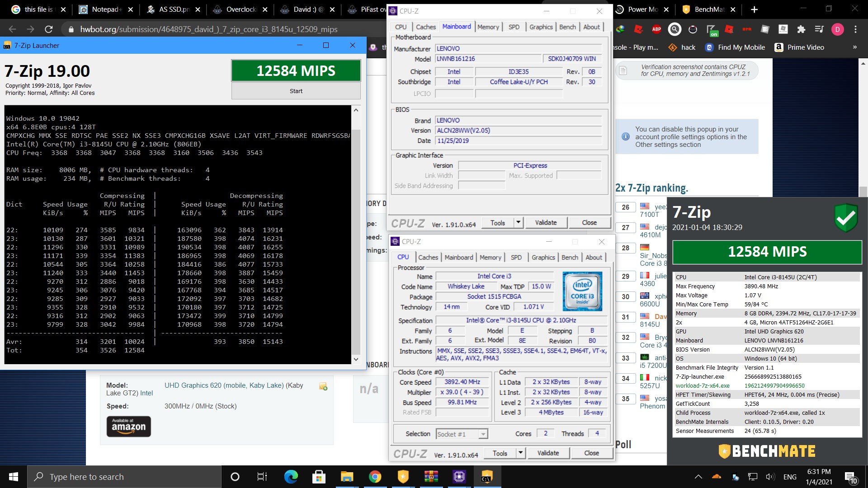
Task: Click scroll-down arrow in 7-Zip console
Action: coord(356,360)
